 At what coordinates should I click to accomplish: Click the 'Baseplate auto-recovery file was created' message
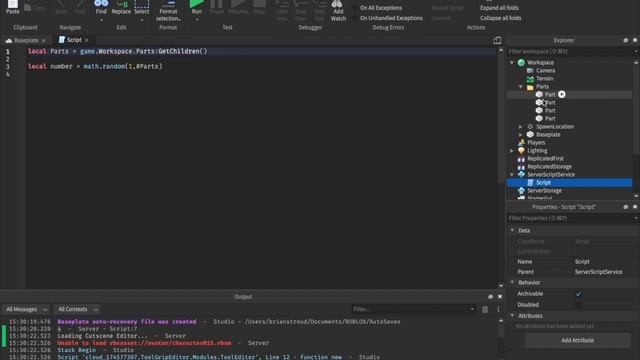pyautogui.click(x=127, y=322)
